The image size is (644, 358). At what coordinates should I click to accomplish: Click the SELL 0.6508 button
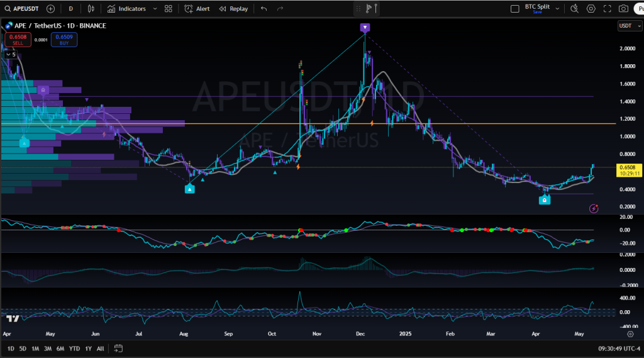18,40
